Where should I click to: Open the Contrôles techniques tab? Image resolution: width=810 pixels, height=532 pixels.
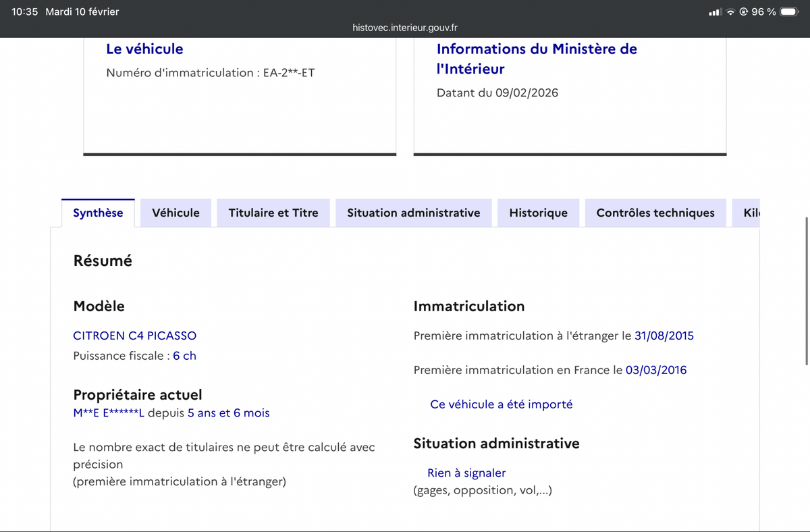click(655, 213)
